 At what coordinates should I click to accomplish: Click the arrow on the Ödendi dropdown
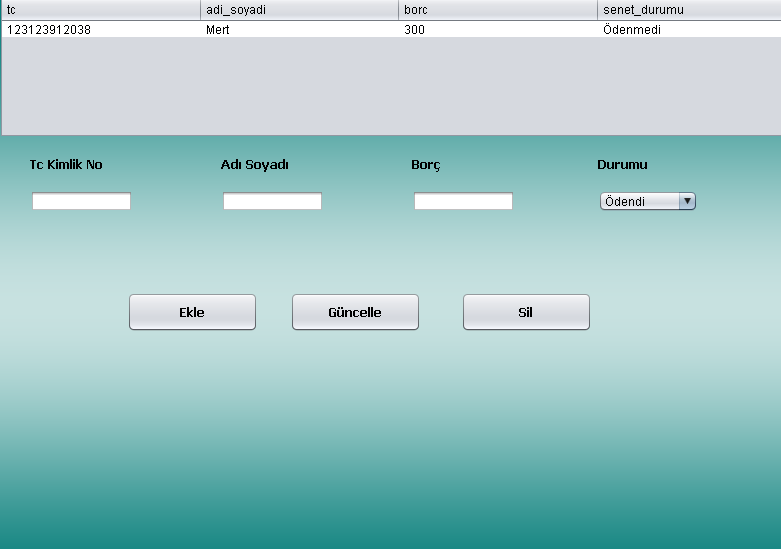(687, 201)
